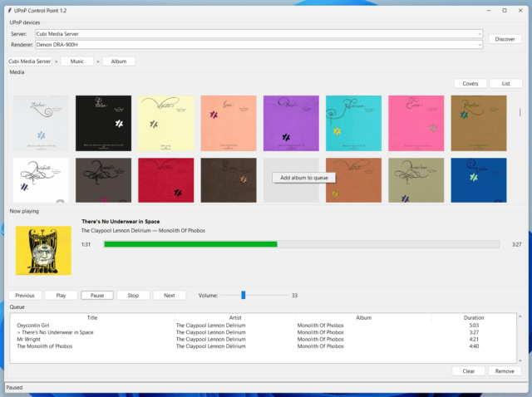This screenshot has height=397, width=532.
Task: Select the peach-colored album cover
Action: point(229,123)
